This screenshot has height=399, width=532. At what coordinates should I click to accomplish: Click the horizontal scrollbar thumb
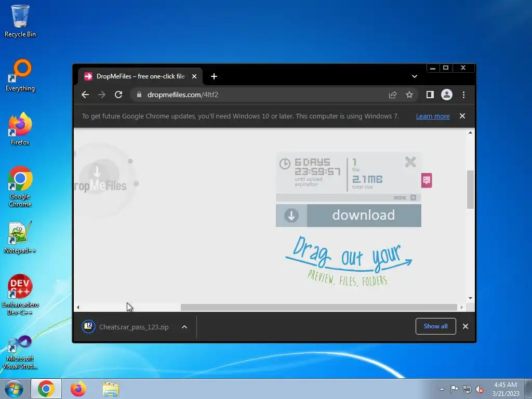tap(319, 308)
